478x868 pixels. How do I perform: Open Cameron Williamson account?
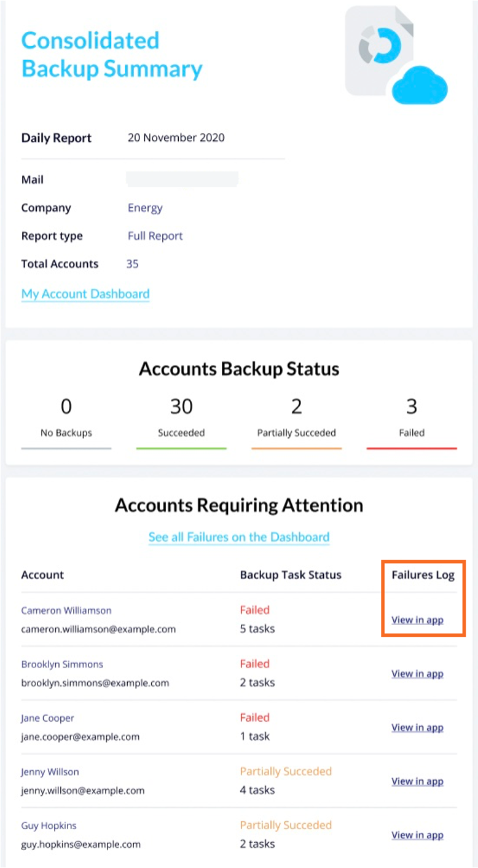pyautogui.click(x=66, y=610)
